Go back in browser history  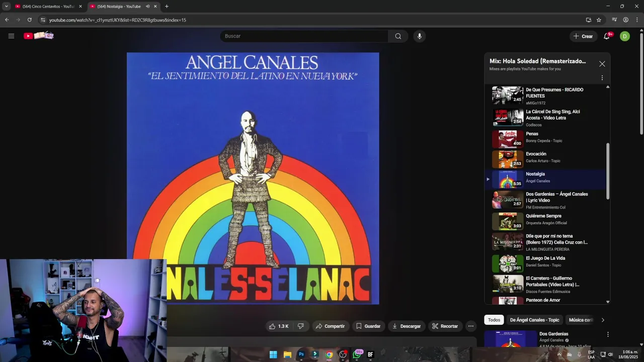click(x=7, y=20)
